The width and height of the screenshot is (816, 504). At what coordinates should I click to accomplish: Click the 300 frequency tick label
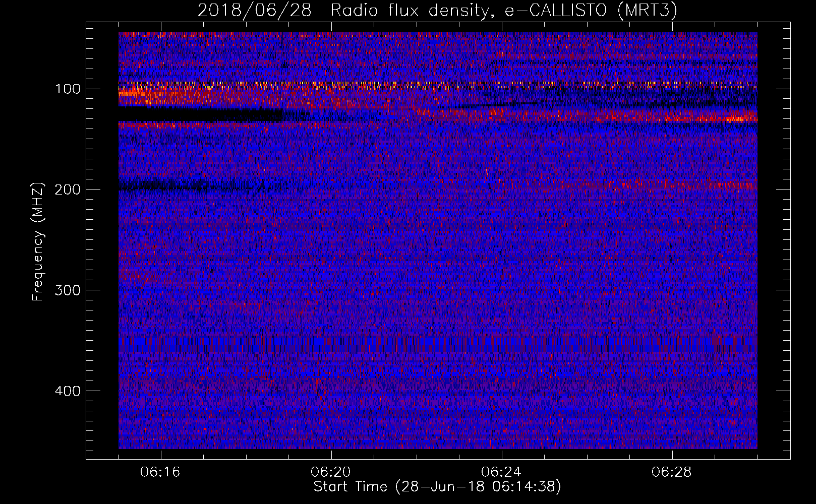coord(68,290)
